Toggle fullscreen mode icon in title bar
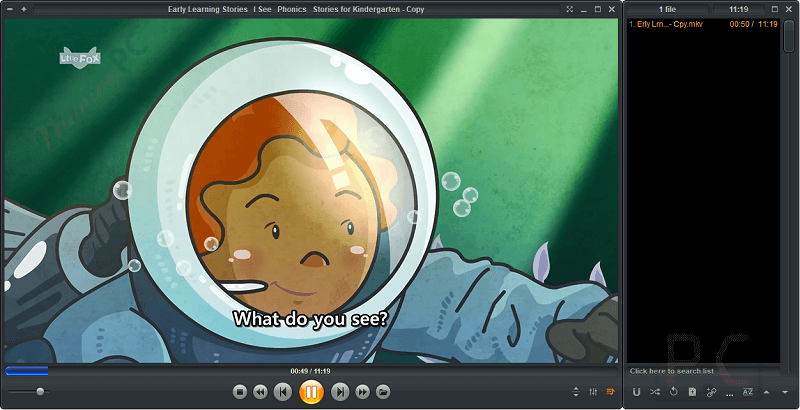 570,9
